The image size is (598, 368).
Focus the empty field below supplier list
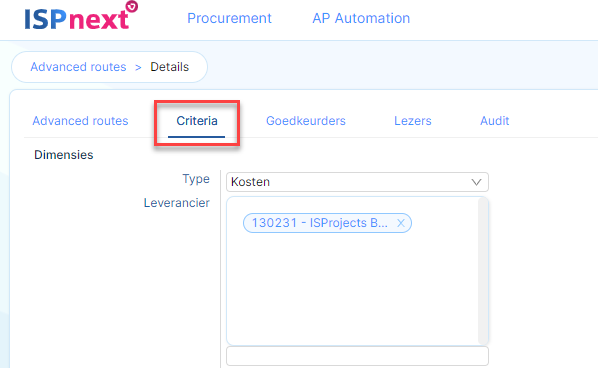[357, 356]
